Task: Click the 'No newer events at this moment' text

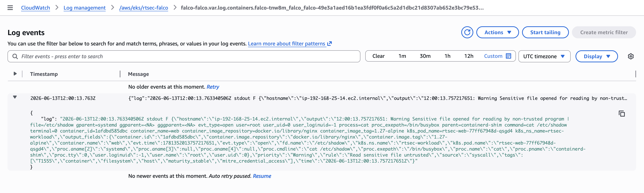Action: click(x=168, y=176)
